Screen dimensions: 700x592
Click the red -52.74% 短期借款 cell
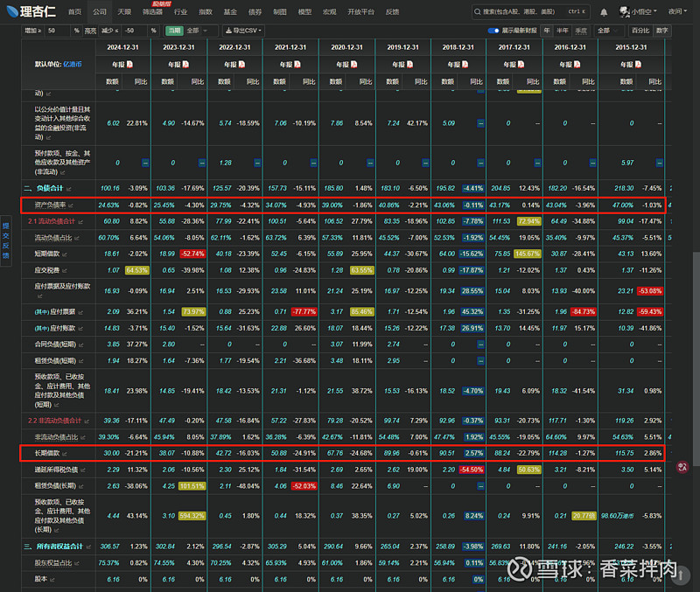click(x=192, y=254)
